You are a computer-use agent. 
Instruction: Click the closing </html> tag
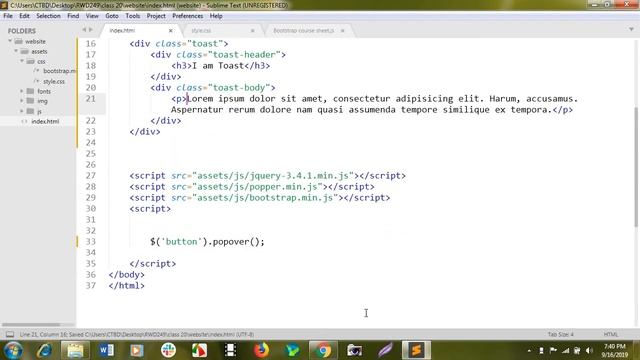click(127, 286)
